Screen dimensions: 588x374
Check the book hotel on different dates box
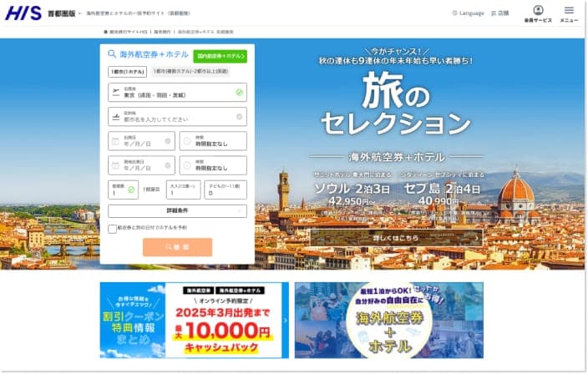pos(112,229)
